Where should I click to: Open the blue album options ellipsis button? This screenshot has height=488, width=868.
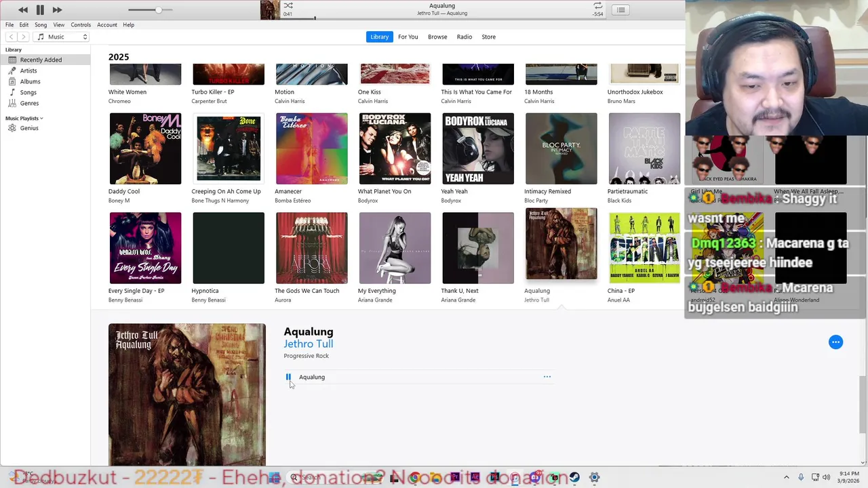[x=835, y=342]
